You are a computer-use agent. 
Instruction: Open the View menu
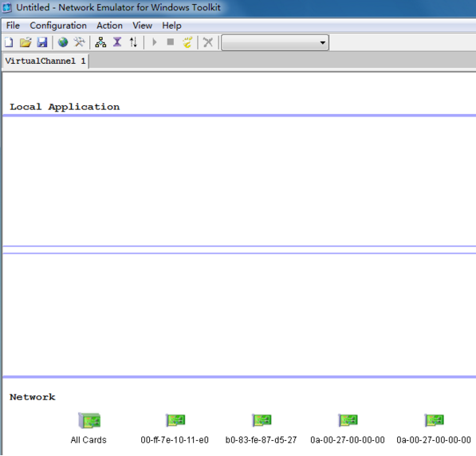click(143, 26)
